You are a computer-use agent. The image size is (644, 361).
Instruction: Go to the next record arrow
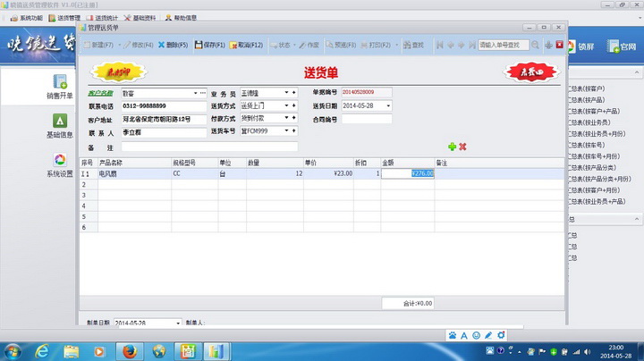click(x=461, y=45)
